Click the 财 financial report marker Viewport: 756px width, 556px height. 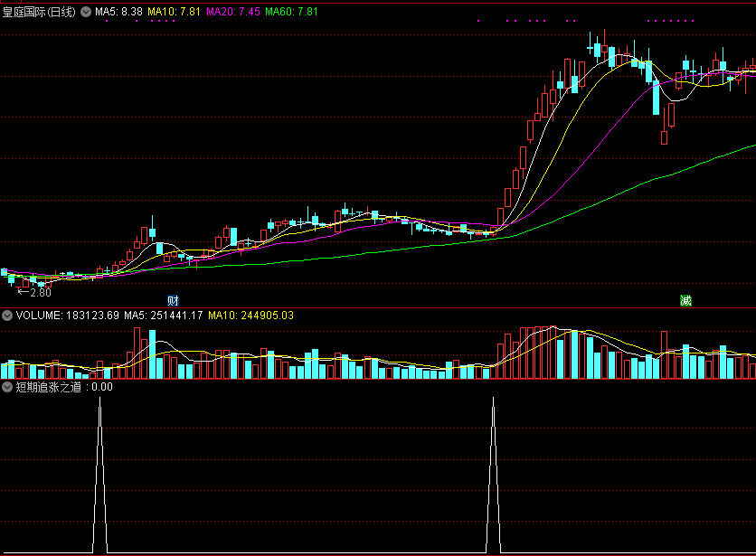[x=173, y=301]
